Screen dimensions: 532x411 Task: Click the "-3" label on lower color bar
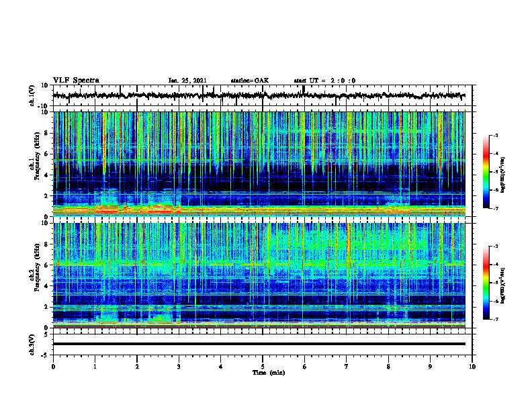[495, 246]
